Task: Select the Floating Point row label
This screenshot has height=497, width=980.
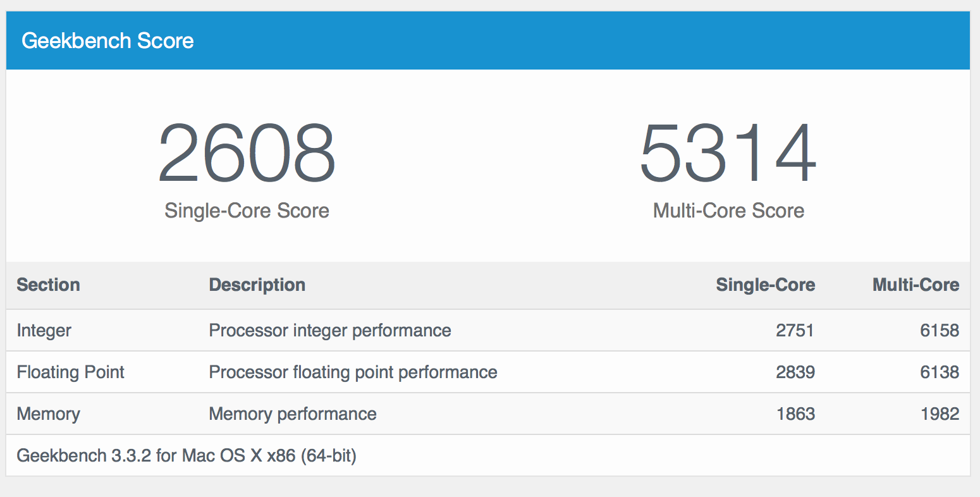Action: [x=70, y=372]
